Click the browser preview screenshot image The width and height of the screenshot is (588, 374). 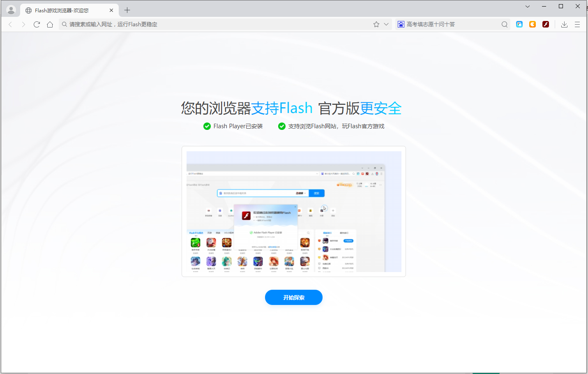(x=294, y=211)
